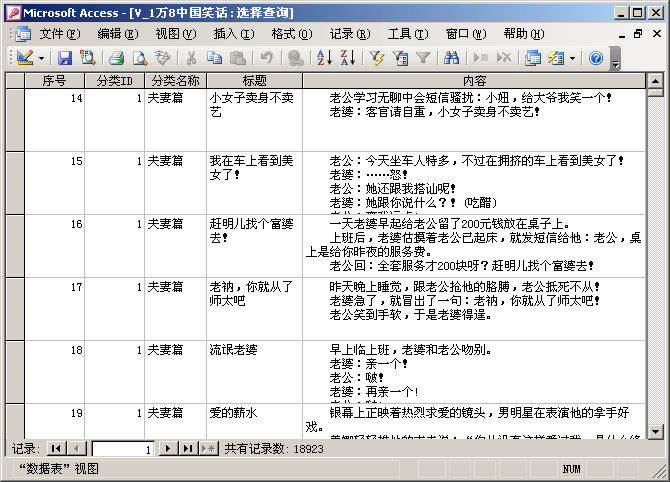
Task: Open the 格式(O) menu
Action: (292, 34)
